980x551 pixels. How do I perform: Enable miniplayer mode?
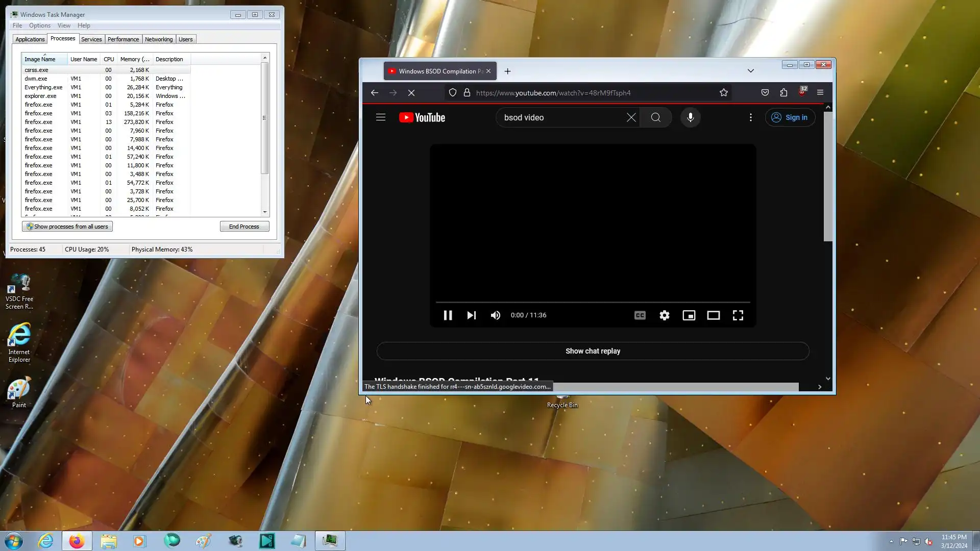689,315
